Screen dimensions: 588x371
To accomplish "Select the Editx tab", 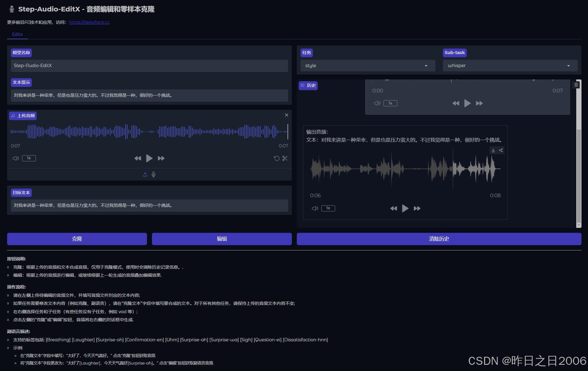I will click(x=17, y=34).
